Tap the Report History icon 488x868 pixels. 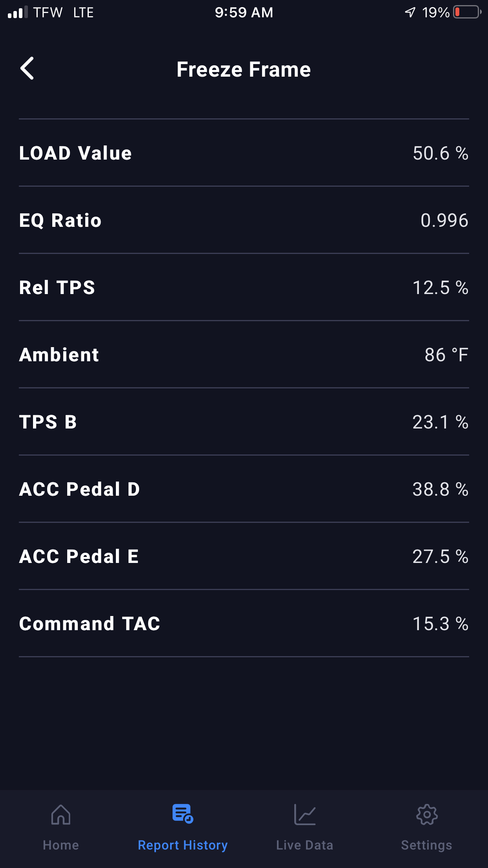point(183,813)
